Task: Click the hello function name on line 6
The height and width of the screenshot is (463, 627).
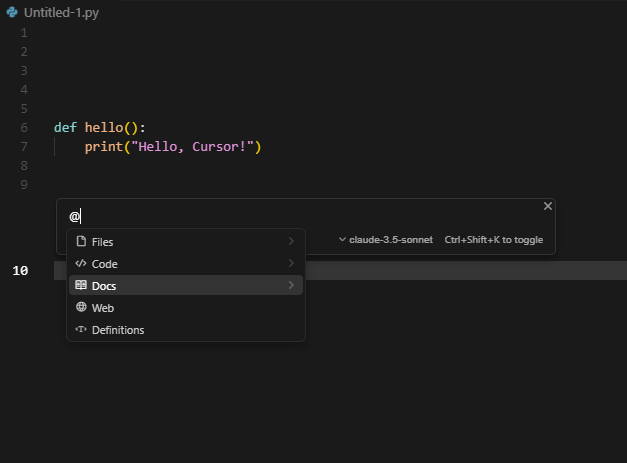Action: pyautogui.click(x=104, y=128)
